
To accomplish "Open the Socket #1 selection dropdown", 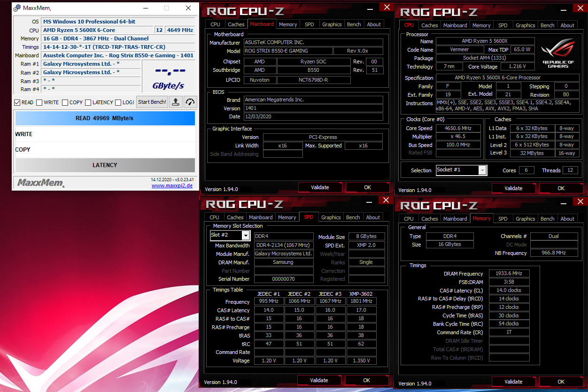I will (x=482, y=170).
